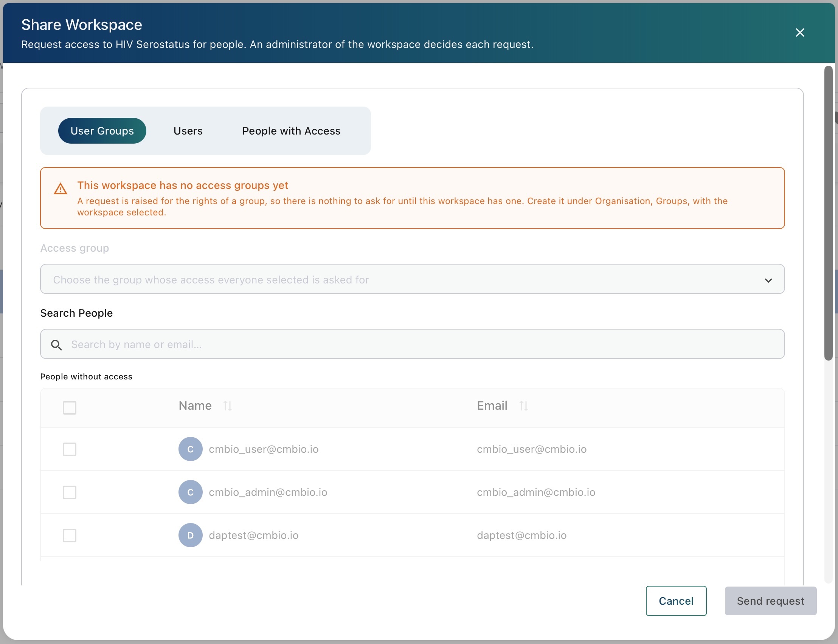The width and height of the screenshot is (838, 644).
Task: Click the Email column header
Action: (492, 406)
